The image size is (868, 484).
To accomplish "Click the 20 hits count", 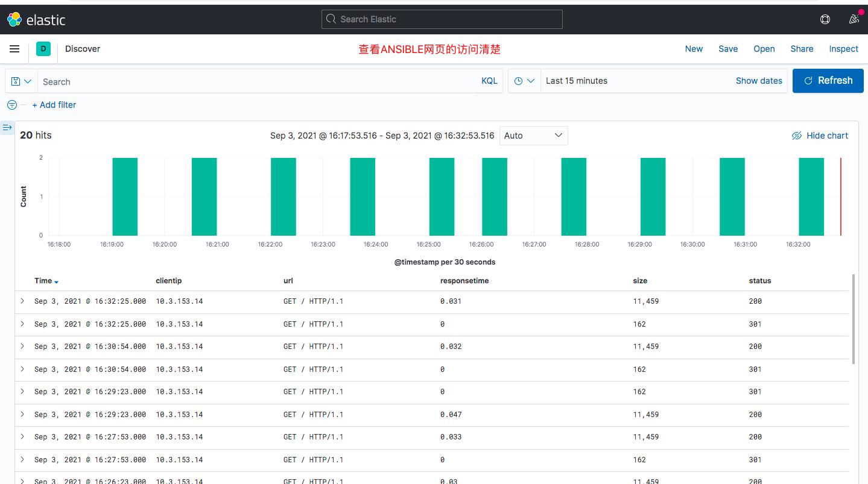I will click(36, 135).
